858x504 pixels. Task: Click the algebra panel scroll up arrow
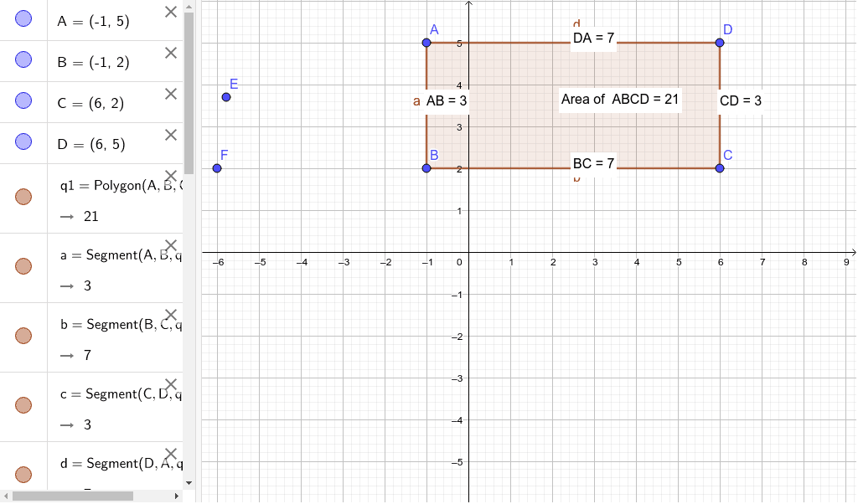189,7
